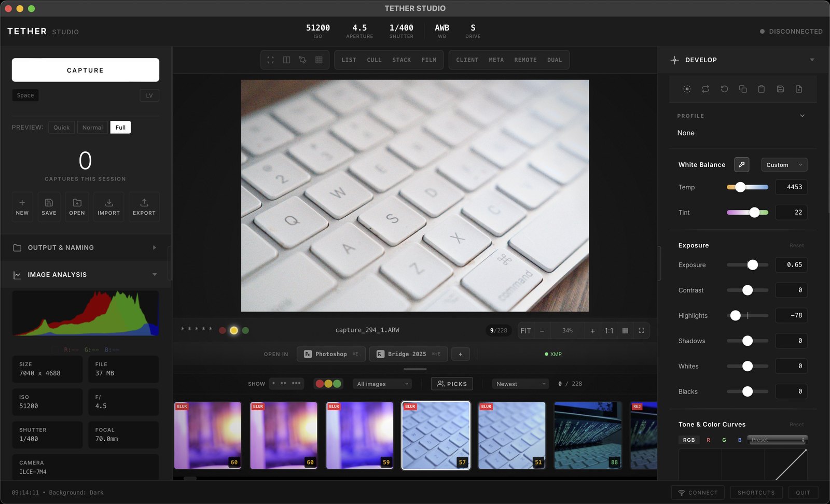Click the sync settings arrows icon
Screen dimensions: 830x504
tap(706, 89)
